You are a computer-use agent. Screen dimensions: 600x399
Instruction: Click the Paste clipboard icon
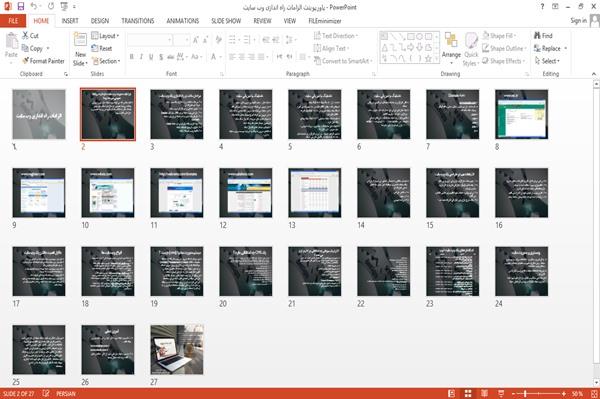tap(11, 41)
